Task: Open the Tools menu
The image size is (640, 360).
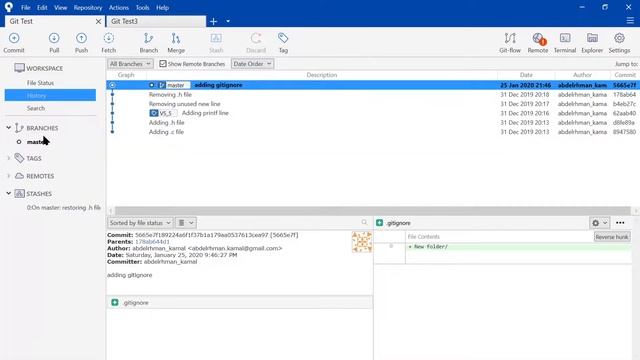Action: pyautogui.click(x=142, y=7)
